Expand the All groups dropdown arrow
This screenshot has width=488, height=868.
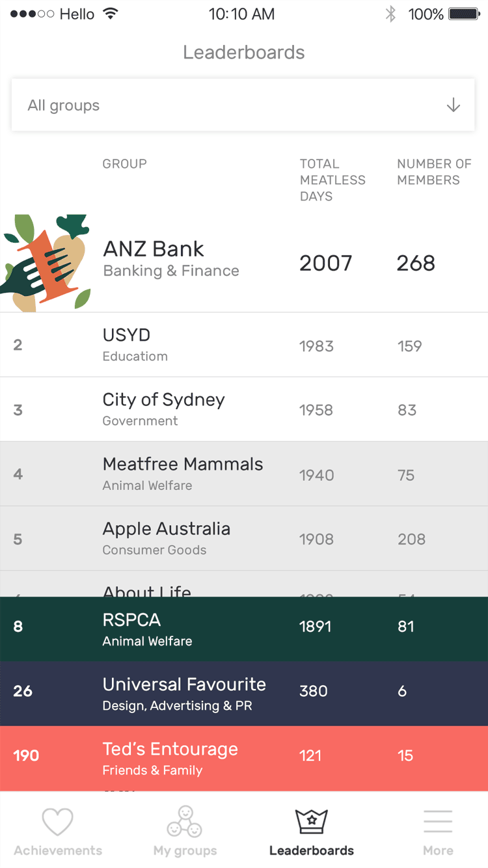click(x=454, y=105)
